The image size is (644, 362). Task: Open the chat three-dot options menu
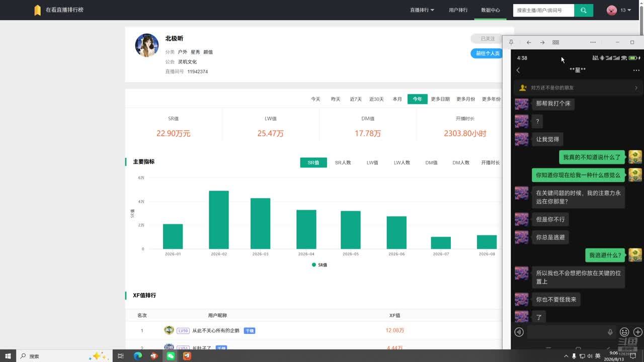coord(636,70)
